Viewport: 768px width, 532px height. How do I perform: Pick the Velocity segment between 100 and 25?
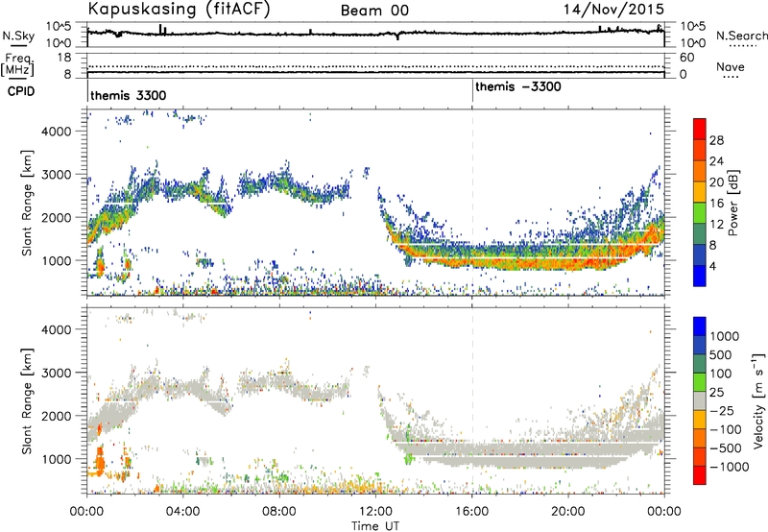point(700,382)
